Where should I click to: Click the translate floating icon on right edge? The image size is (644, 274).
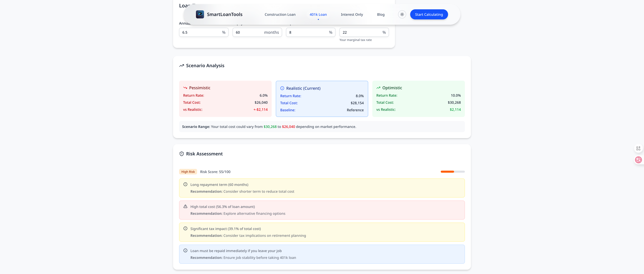[638, 160]
